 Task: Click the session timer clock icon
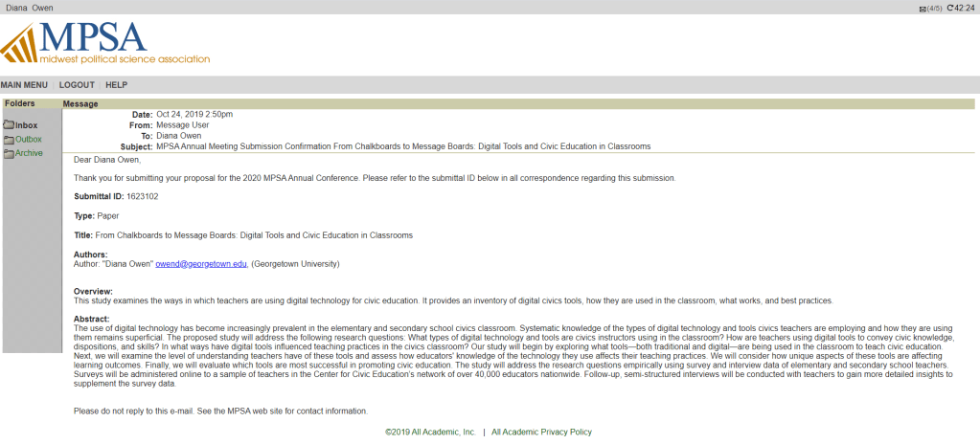(x=948, y=8)
